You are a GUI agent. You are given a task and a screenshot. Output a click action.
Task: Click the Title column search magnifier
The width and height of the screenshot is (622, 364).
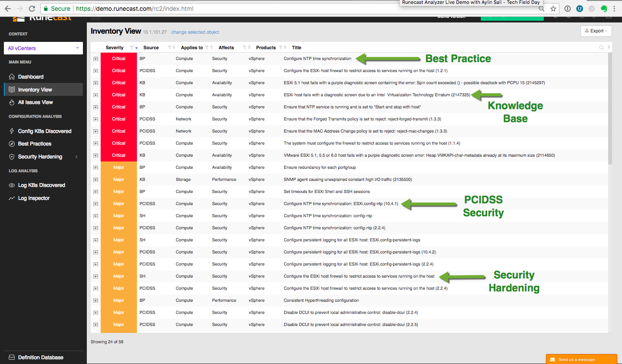click(x=601, y=47)
